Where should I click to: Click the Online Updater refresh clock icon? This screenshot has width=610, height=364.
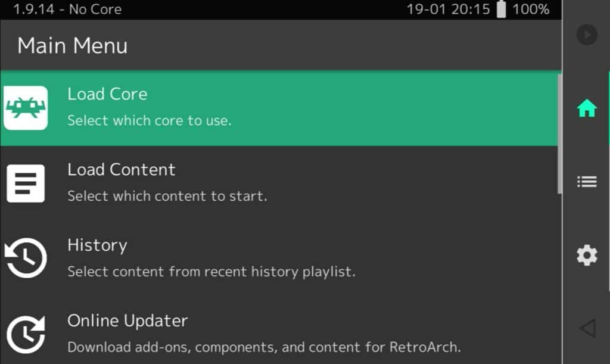pyautogui.click(x=26, y=334)
